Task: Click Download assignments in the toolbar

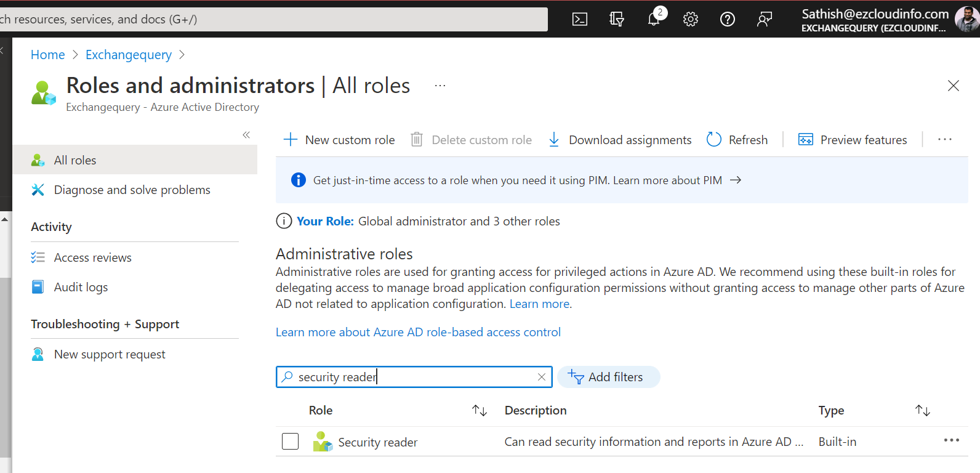Action: 620,140
